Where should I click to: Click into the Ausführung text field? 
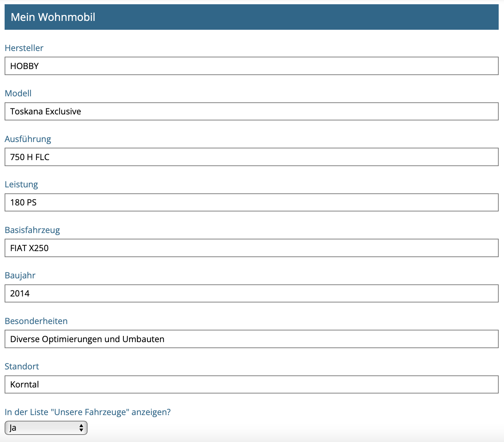point(251,157)
